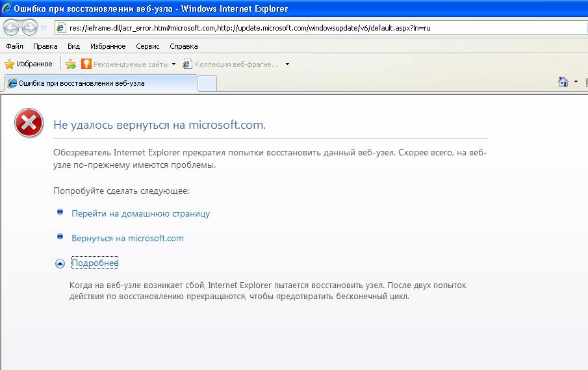This screenshot has width=588, height=370.
Task: Click the page icon in address bar
Action: coord(61,28)
